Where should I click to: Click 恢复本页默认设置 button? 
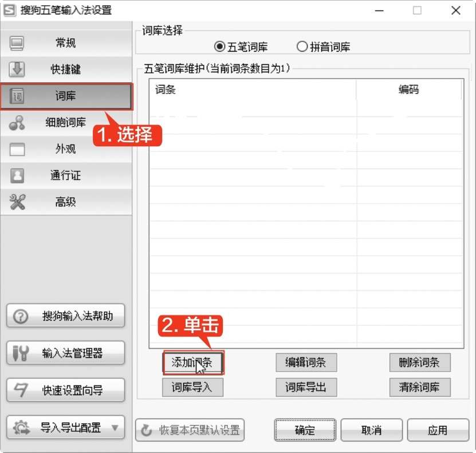(x=190, y=430)
